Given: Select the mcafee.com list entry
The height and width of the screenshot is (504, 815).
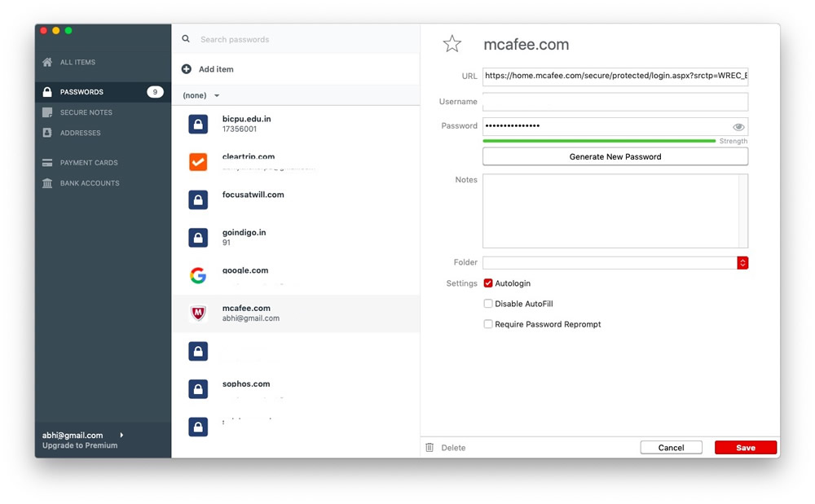Looking at the screenshot, I should (296, 313).
